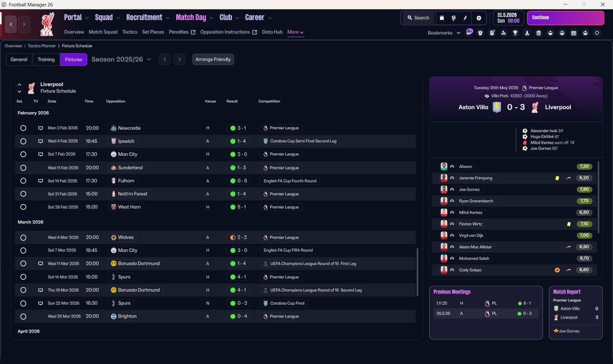Go to previous season with left arrow

pos(164,59)
